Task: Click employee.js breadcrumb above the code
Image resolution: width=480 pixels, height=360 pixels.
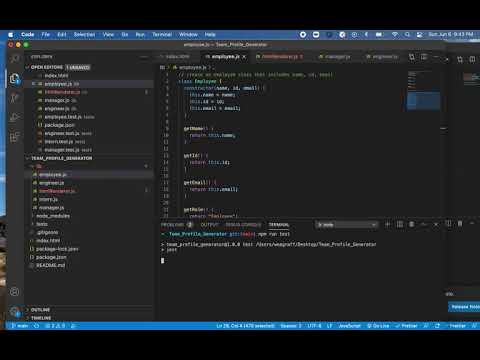Action: tap(192, 68)
